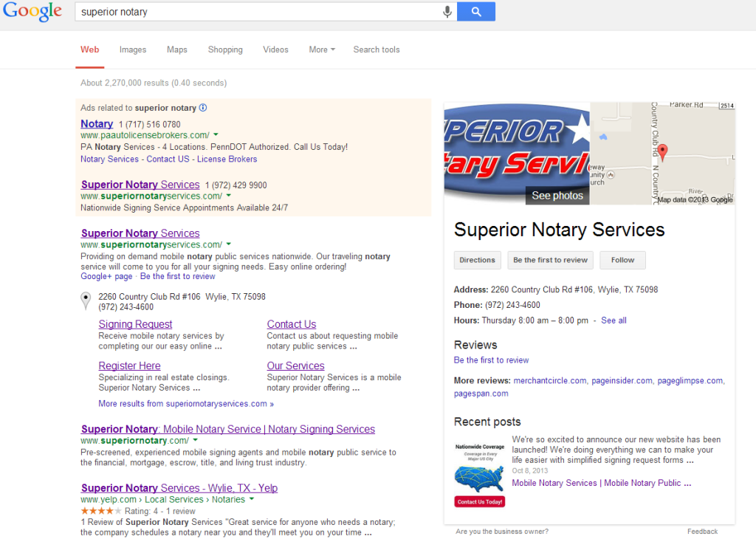The width and height of the screenshot is (756, 539).
Task: Open pageglimpse.com reviews link
Action: click(x=690, y=381)
